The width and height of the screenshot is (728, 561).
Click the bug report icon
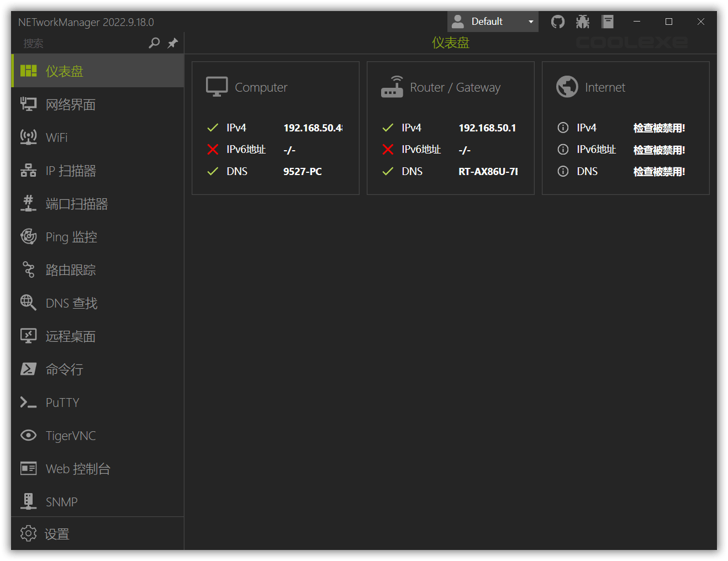pyautogui.click(x=583, y=22)
